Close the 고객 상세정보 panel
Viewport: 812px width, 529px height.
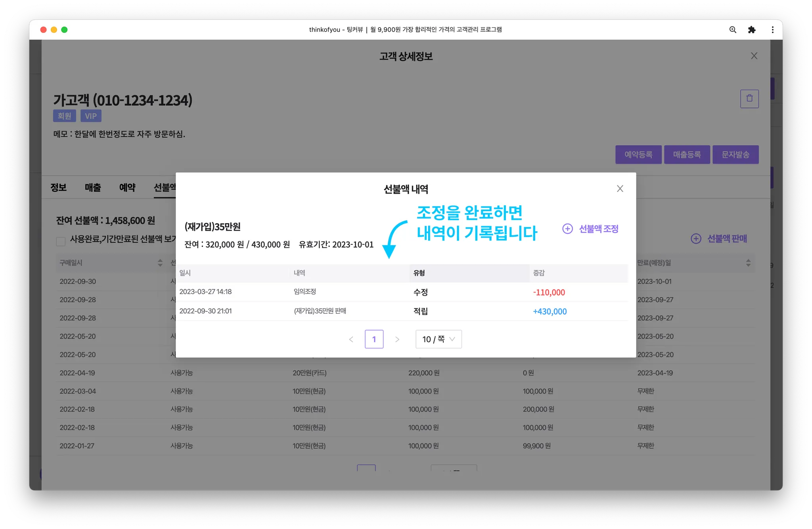click(x=754, y=56)
